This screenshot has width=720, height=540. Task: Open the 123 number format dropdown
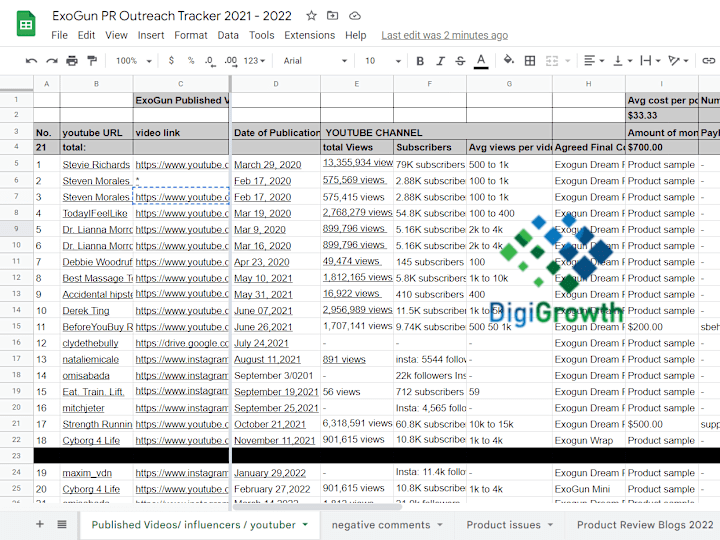[x=254, y=61]
